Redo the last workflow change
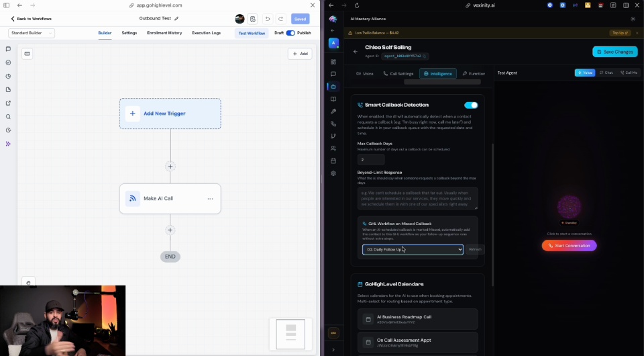The width and height of the screenshot is (644, 356). [281, 19]
